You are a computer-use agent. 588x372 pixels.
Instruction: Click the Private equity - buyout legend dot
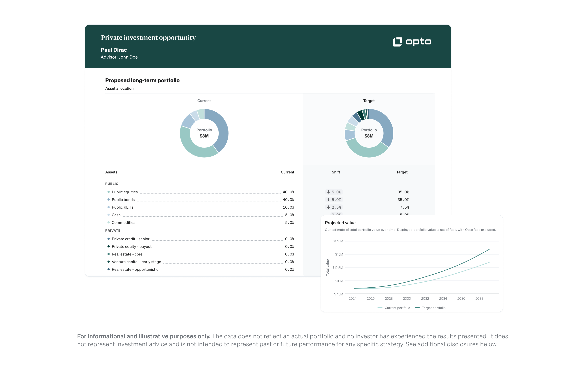(108, 246)
